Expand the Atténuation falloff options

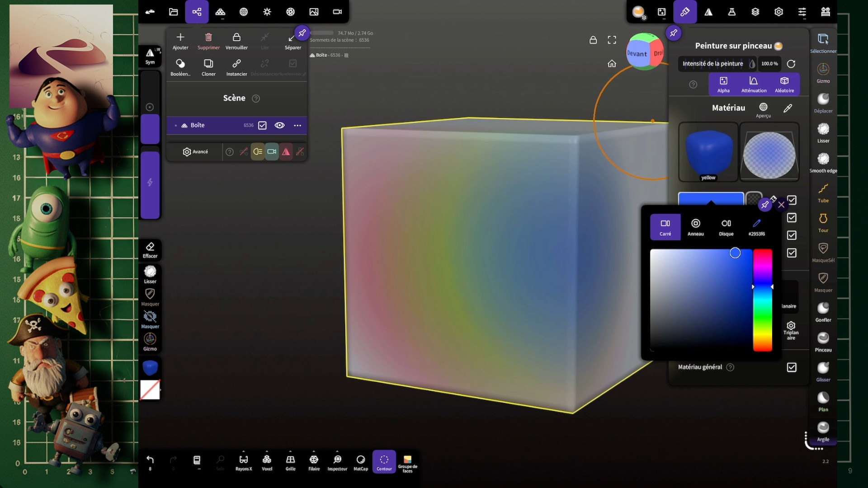point(753,84)
